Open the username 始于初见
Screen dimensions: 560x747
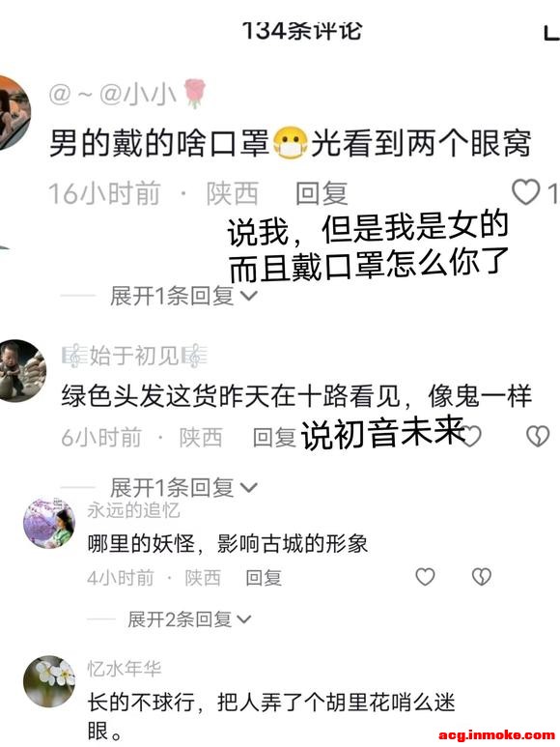tap(134, 356)
